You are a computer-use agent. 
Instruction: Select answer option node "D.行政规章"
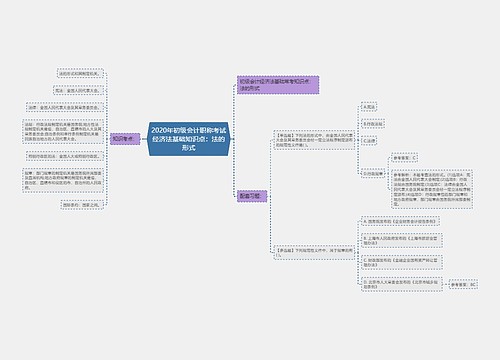pos(373,173)
